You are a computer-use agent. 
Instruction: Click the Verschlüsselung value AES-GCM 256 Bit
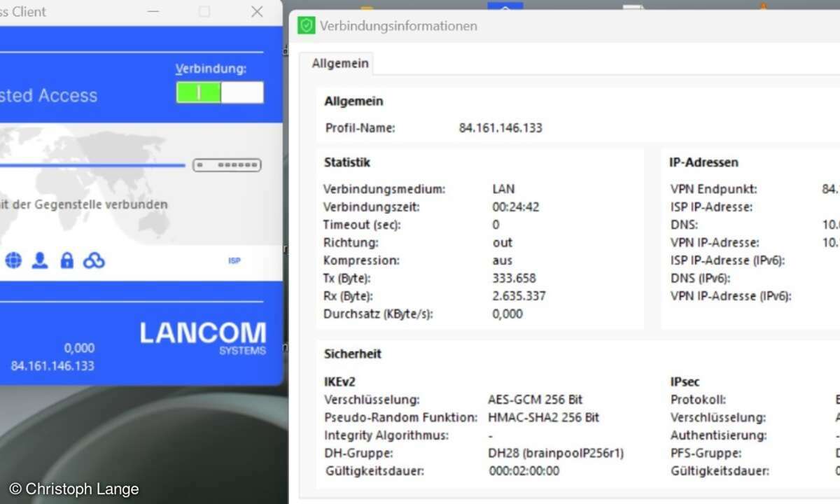pos(535,400)
